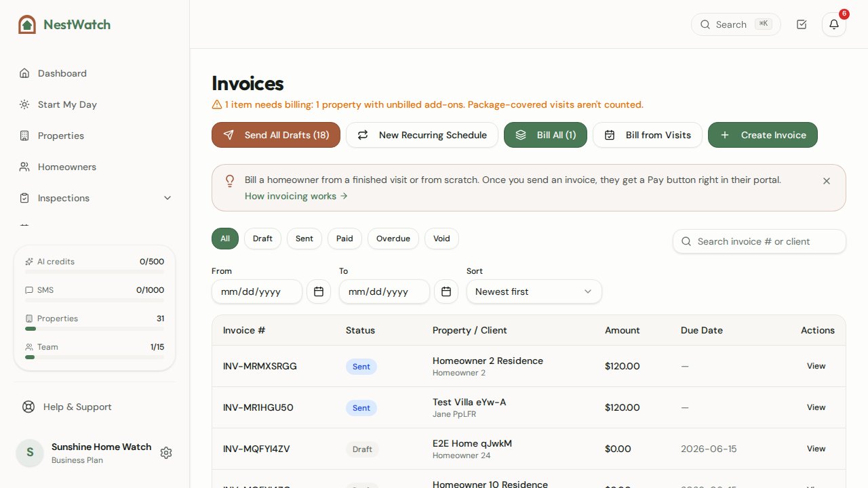The height and width of the screenshot is (488, 868).
Task: Click the Draft status badge for INV-MQFYI4ZV
Action: point(362,449)
